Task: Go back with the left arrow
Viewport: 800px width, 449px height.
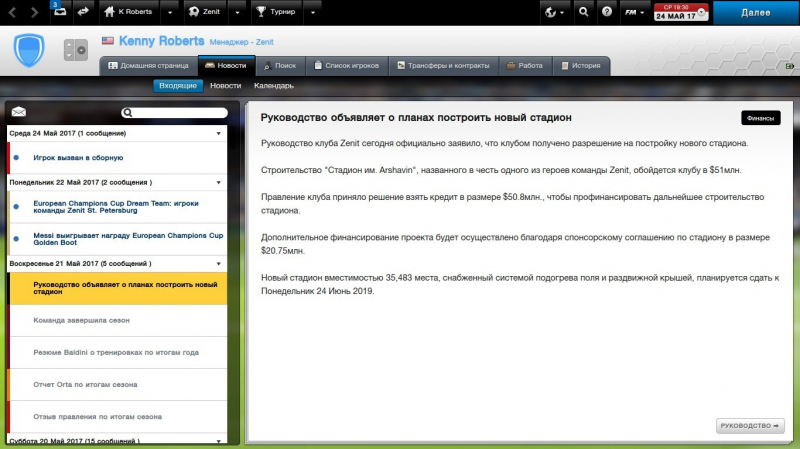Action: pyautogui.click(x=13, y=12)
